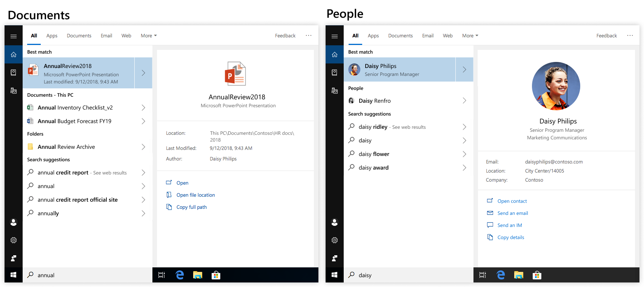Open notebook icon in Documents panel sidebar
644x287 pixels.
(x=14, y=73)
